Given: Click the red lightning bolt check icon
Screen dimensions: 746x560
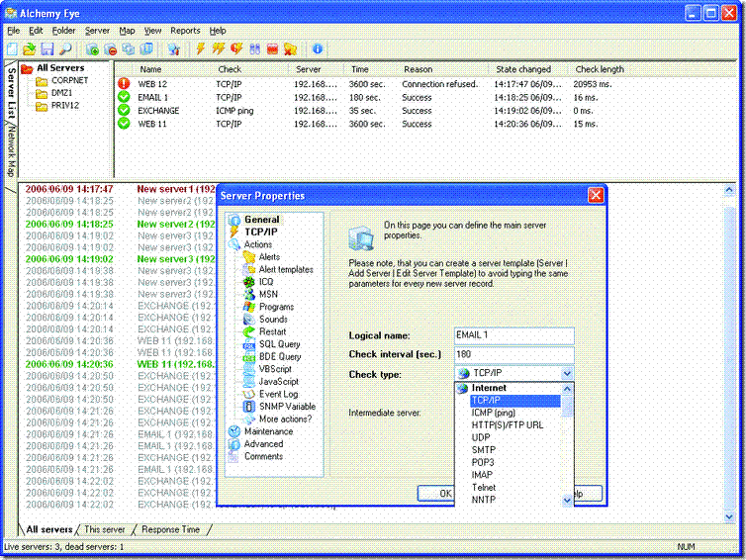Looking at the screenshot, I should point(236,48).
